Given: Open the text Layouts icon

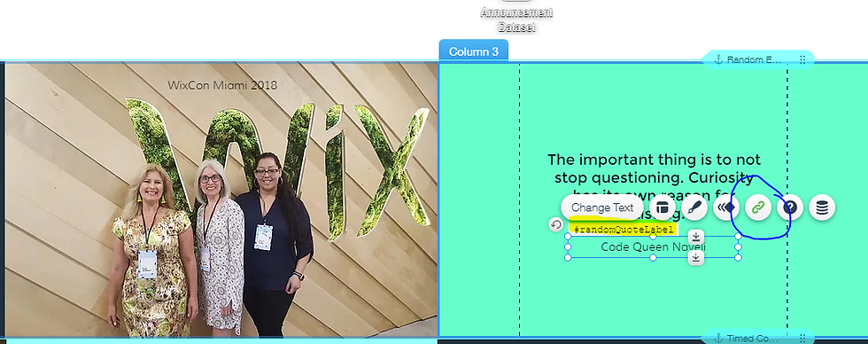Looking at the screenshot, I should [x=663, y=207].
